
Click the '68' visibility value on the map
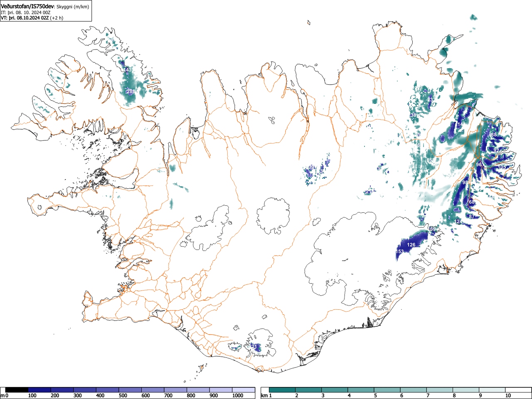tap(472, 202)
